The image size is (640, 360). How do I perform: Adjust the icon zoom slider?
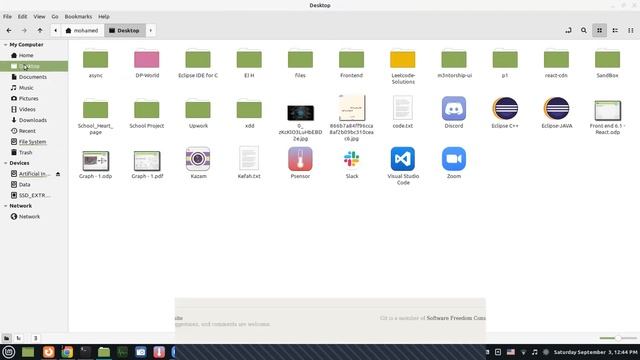point(618,338)
